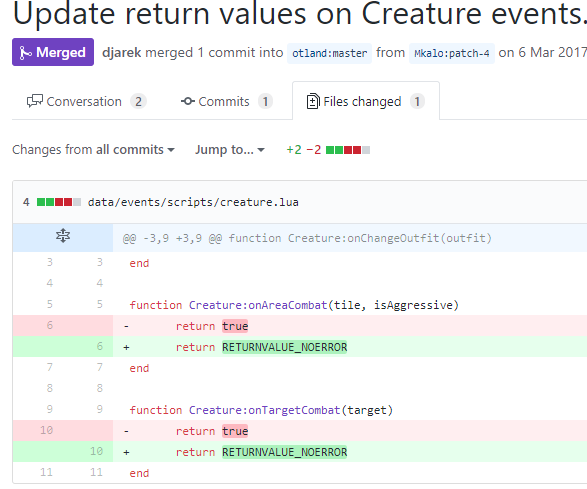Screen dimensions: 587x489
Task: Click the hunk header for onChangeOutfit
Action: tap(307, 238)
